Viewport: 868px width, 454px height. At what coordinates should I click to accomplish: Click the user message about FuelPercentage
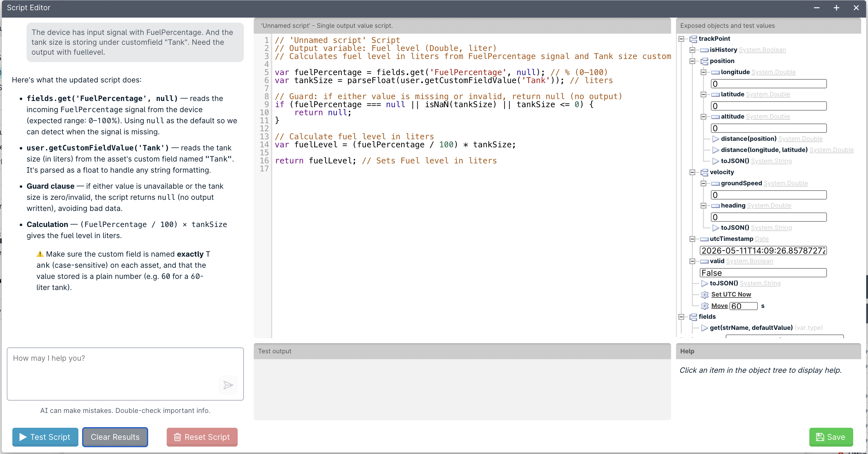135,42
